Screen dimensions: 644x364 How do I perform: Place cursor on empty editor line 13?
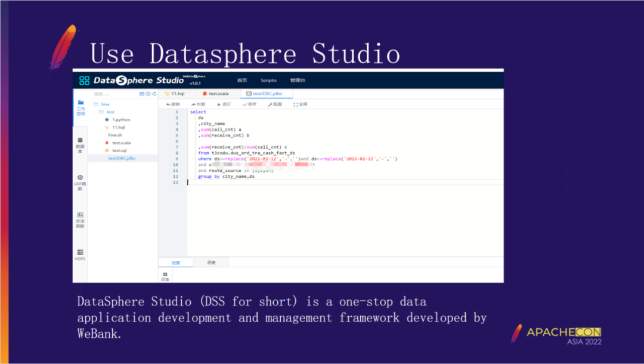click(345, 183)
